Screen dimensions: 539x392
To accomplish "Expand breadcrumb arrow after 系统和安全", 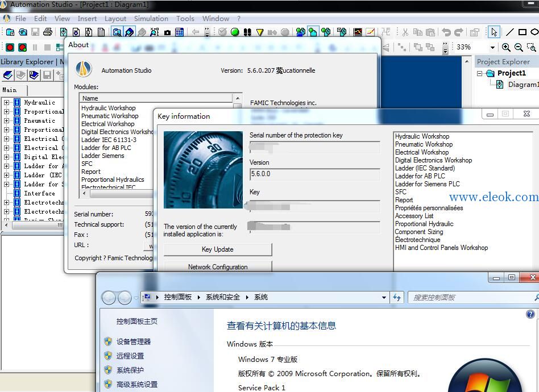I will pyautogui.click(x=247, y=297).
